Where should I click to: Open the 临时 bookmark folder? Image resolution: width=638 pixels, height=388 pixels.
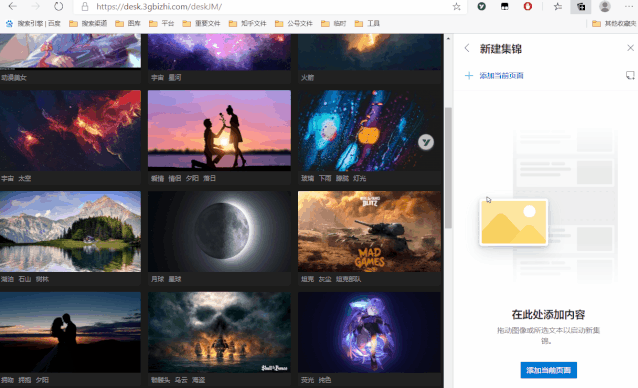coord(334,24)
